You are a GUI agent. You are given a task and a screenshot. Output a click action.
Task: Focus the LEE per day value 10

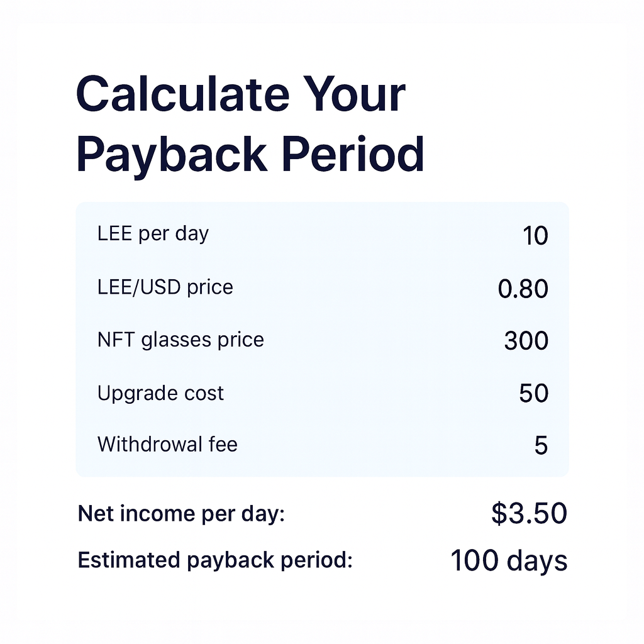pos(535,236)
